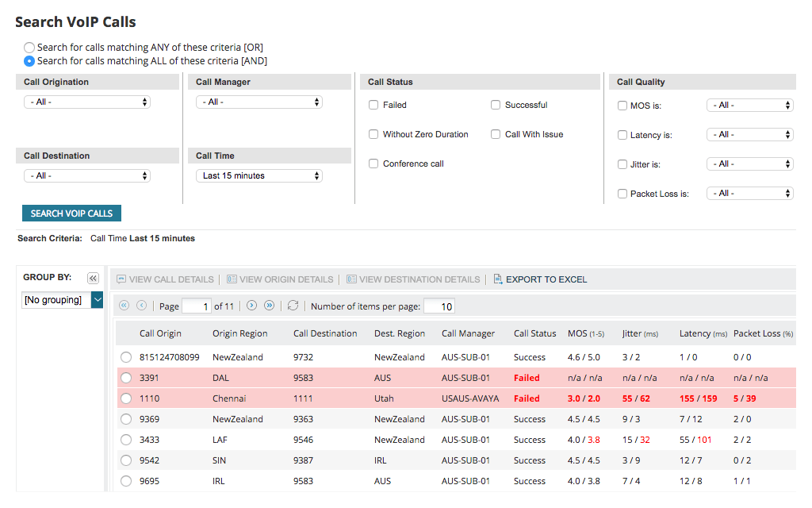Screen dimensions: 812x508
Task: Open the Latency quality dropdown
Action: click(x=749, y=134)
